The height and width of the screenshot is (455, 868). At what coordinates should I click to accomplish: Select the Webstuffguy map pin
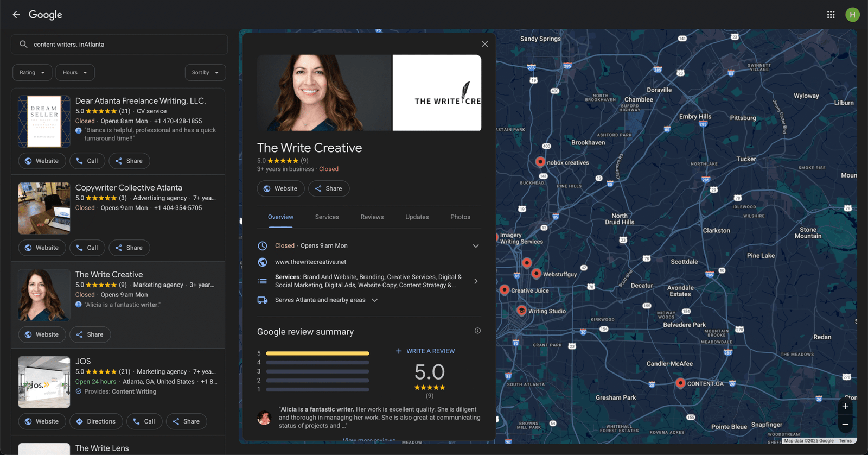click(536, 274)
